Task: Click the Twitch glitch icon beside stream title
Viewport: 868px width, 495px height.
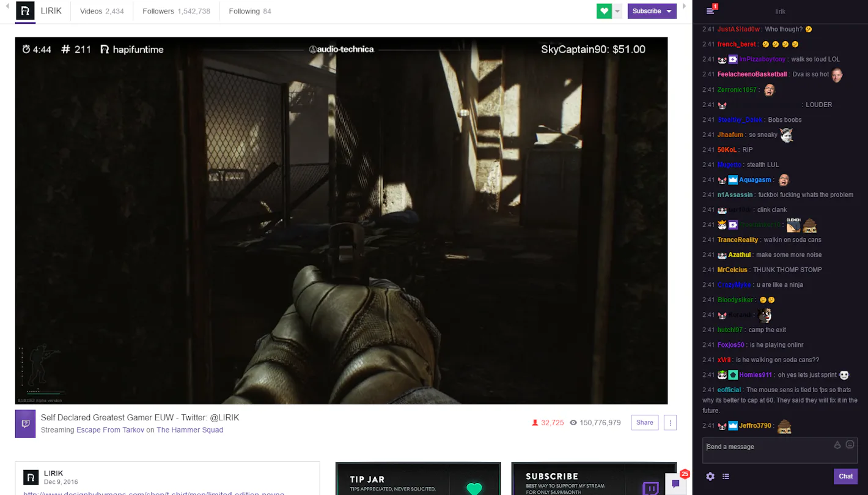Action: pos(25,422)
